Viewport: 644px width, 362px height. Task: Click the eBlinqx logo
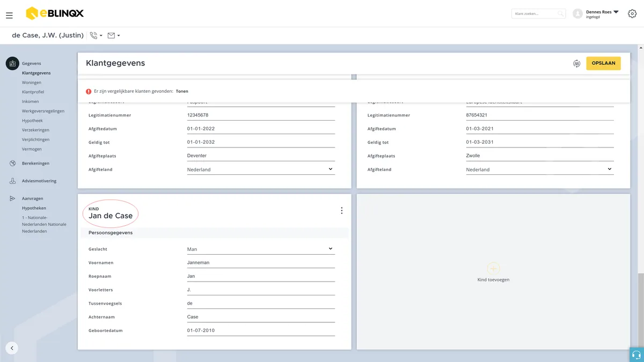(55, 13)
